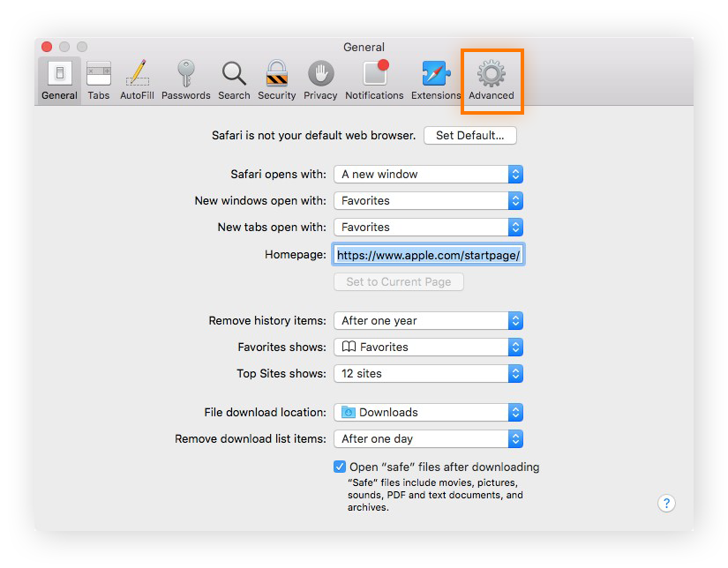Close the preferences window with the red button
728x568 pixels.
click(x=47, y=47)
